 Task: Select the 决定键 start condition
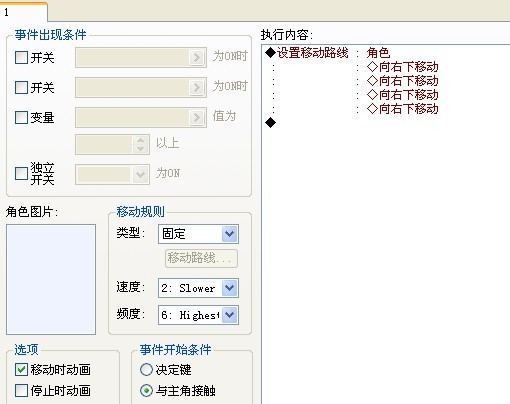click(x=146, y=369)
